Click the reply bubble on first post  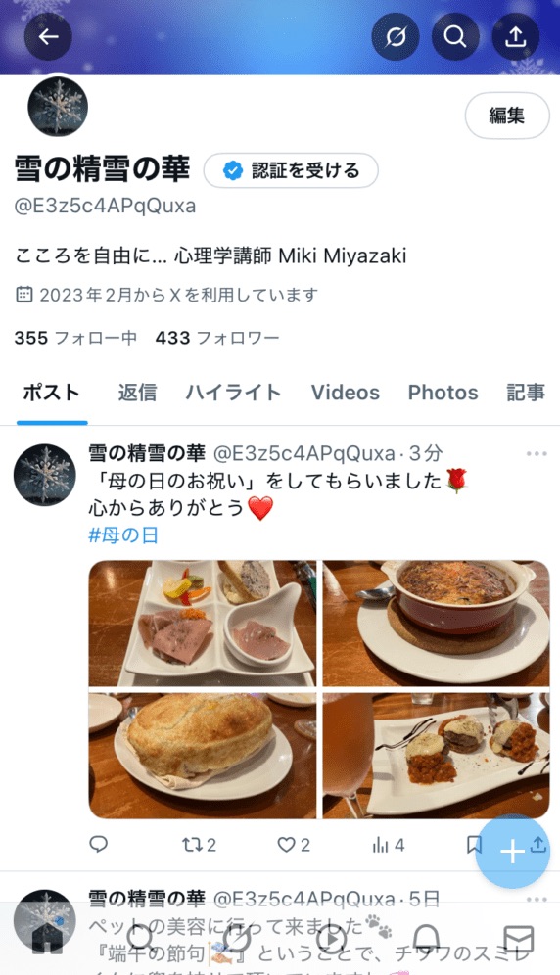tap(99, 844)
